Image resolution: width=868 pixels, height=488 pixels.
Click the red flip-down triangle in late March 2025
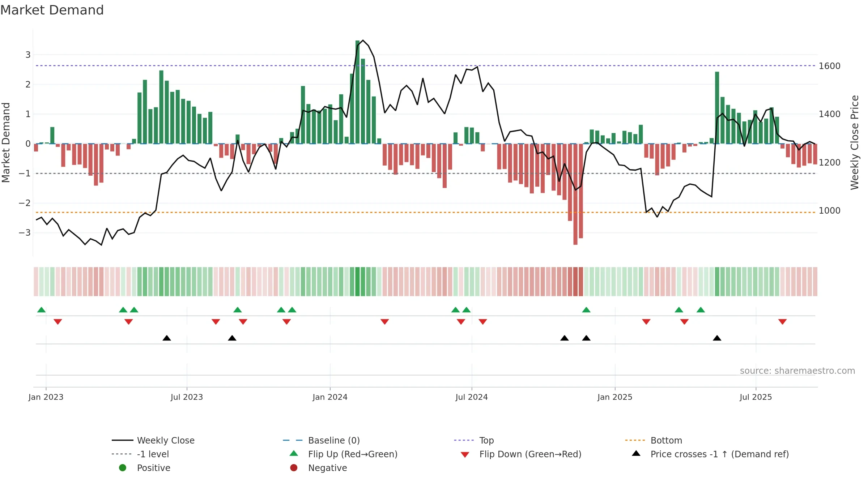(684, 322)
